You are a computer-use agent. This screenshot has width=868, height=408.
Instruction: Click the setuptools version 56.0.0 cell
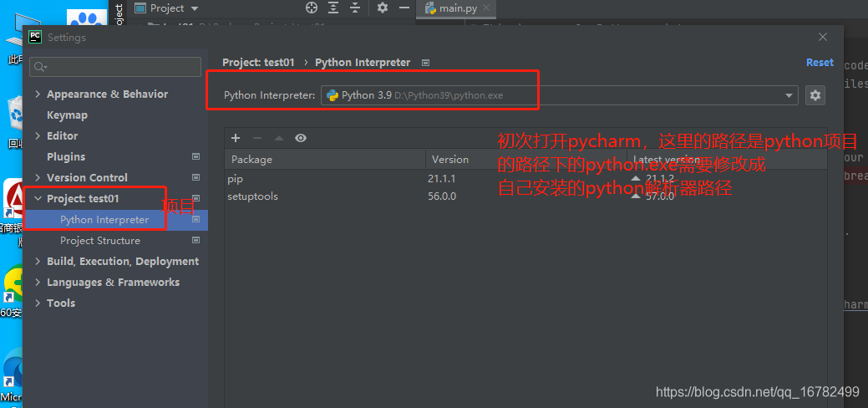click(442, 196)
